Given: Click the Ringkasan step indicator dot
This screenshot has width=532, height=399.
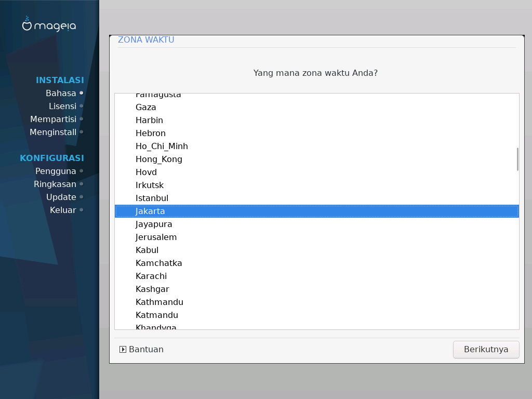Looking at the screenshot, I should [82, 184].
